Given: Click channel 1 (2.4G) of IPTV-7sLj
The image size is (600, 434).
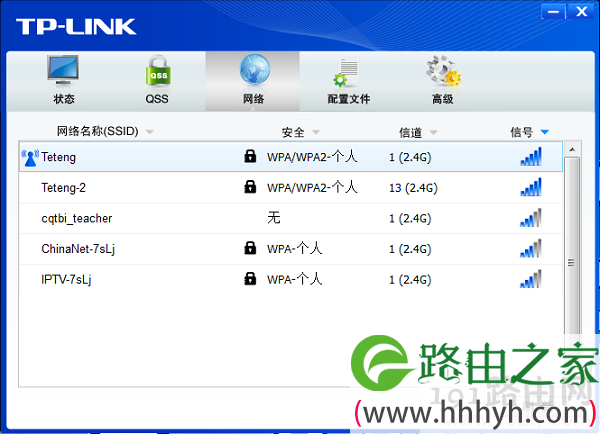Looking at the screenshot, I should coord(410,280).
